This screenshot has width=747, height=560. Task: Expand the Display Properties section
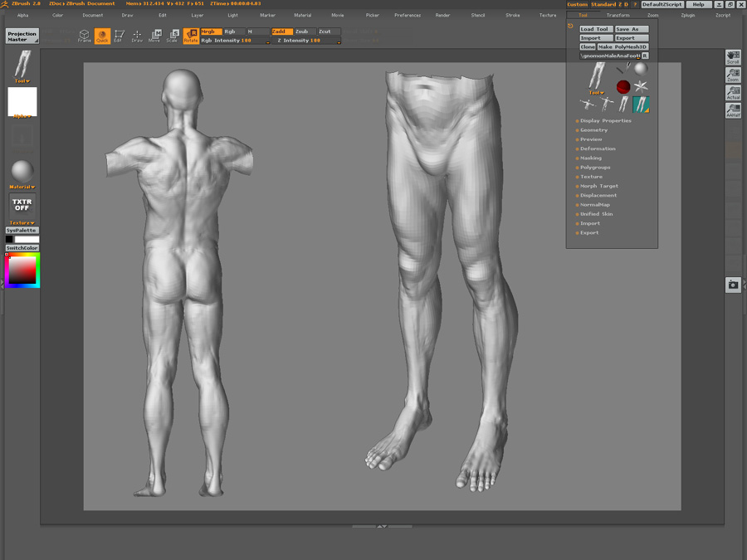pos(606,120)
